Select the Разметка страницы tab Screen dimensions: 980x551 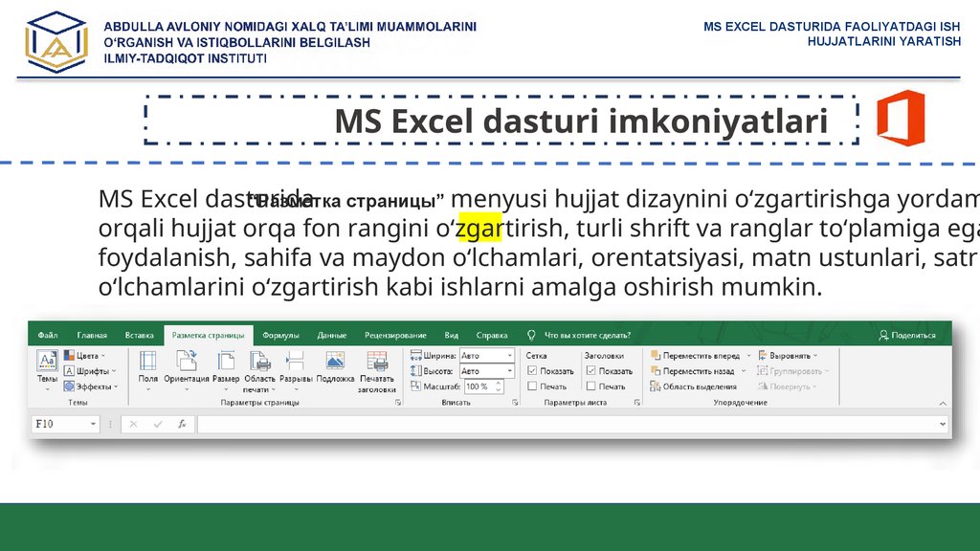click(208, 336)
